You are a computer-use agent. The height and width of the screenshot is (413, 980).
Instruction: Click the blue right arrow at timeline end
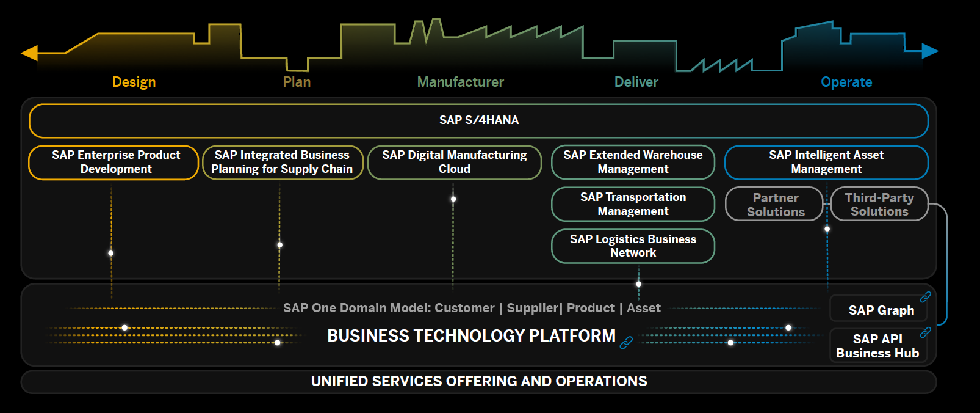tap(929, 51)
